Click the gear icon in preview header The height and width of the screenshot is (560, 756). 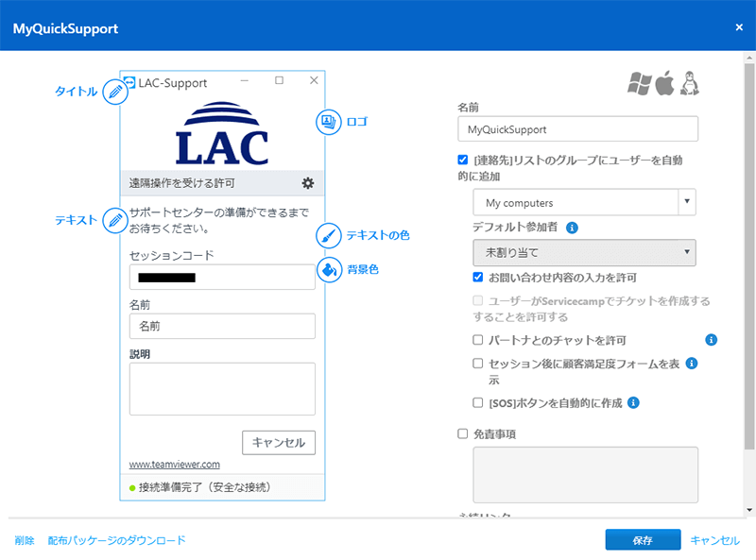pyautogui.click(x=308, y=183)
